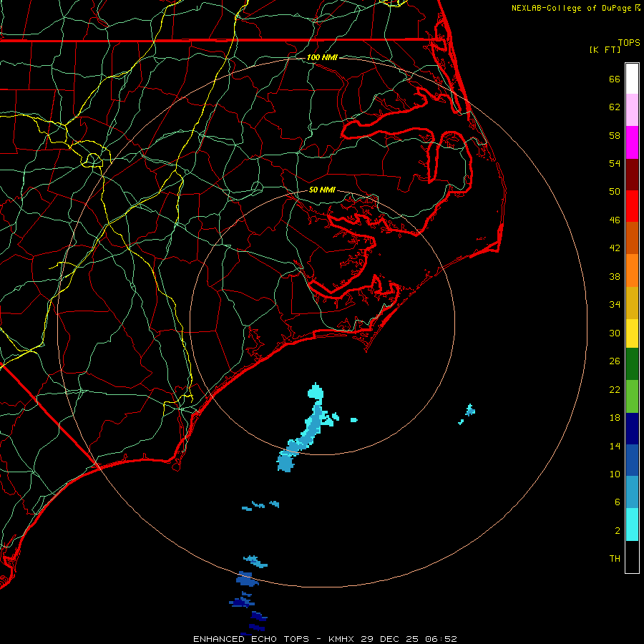Screen dimensions: 644x644
Task: Click the dark red 54 kft legend swatch
Action: (x=632, y=174)
